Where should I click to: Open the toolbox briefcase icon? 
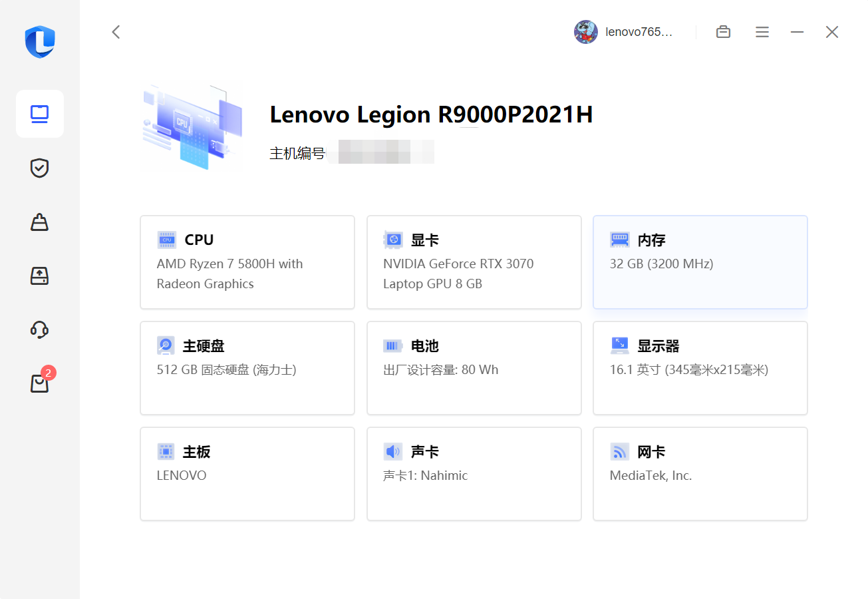(x=723, y=32)
